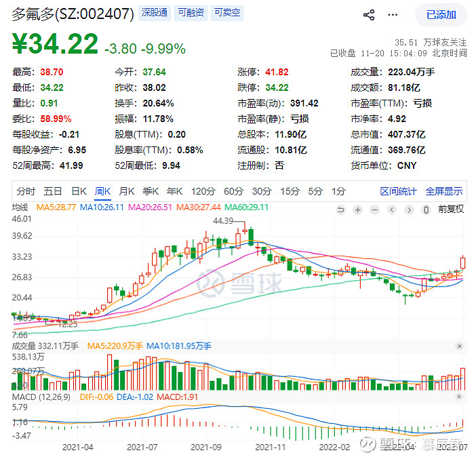The image size is (476, 459).
Task: Click the MA10:26.11 label
Action: 102,207
